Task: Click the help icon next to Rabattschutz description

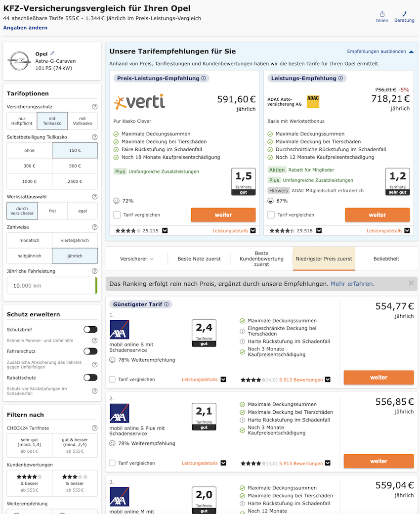Action: 95,391
